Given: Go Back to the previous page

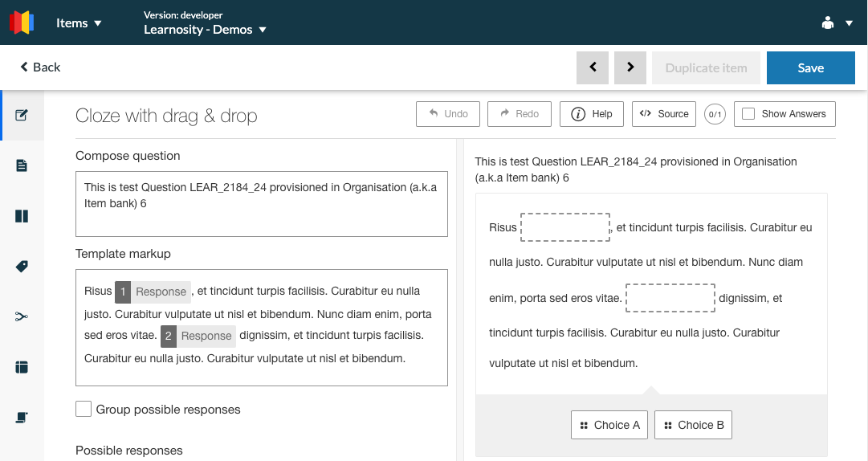Looking at the screenshot, I should point(40,67).
